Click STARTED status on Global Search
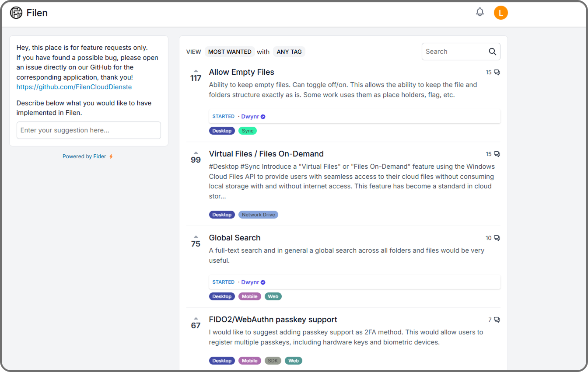 click(224, 282)
